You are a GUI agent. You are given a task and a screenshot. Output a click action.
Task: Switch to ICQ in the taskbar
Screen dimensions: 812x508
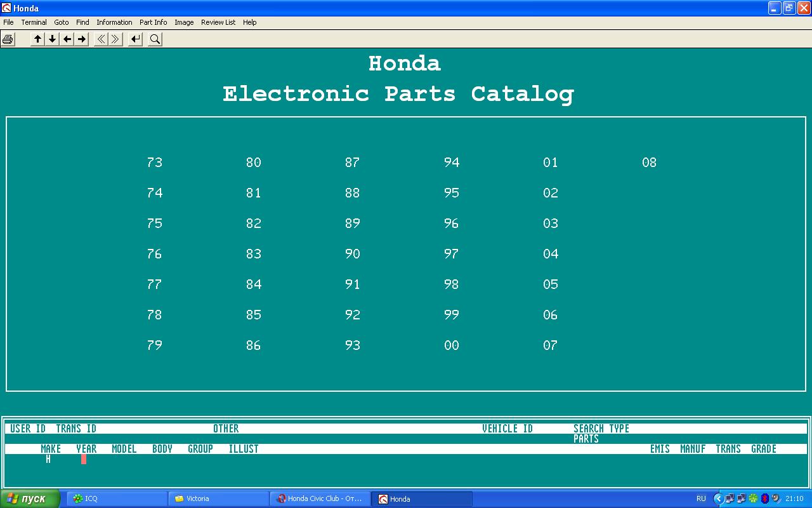pos(116,499)
